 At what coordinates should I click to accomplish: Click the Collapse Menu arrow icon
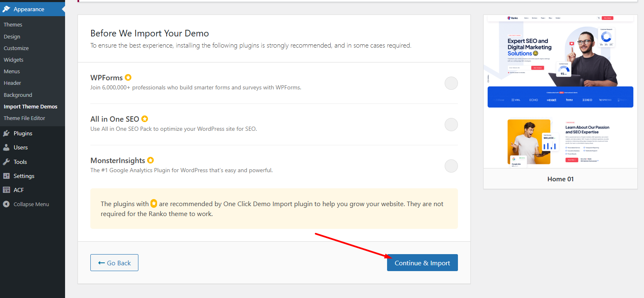coord(6,204)
